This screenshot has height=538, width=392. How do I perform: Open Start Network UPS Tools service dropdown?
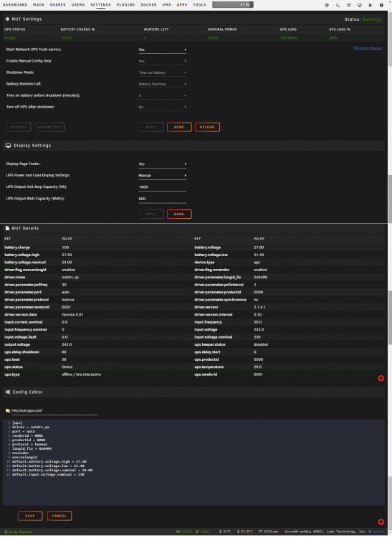pyautogui.click(x=163, y=49)
